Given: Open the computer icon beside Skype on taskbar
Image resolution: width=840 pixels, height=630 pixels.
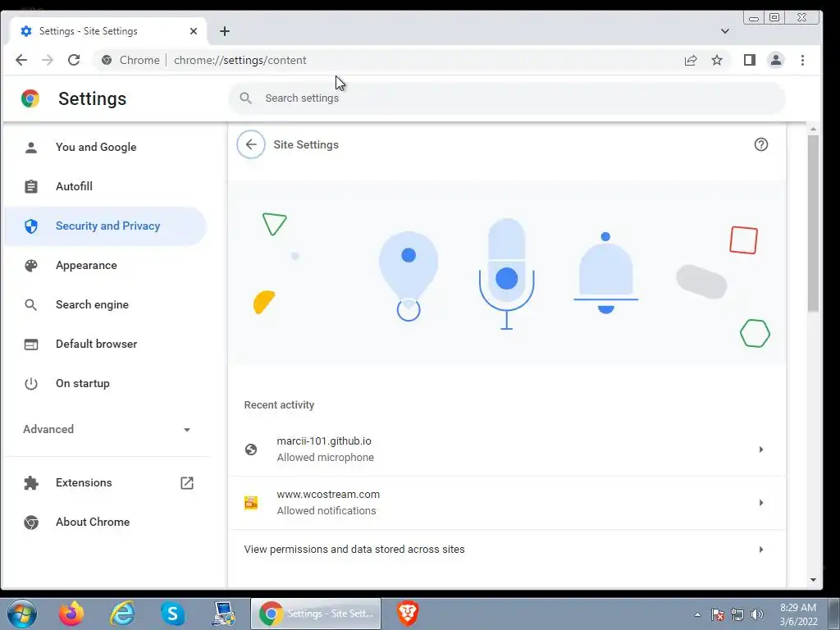Looking at the screenshot, I should click(223, 614).
